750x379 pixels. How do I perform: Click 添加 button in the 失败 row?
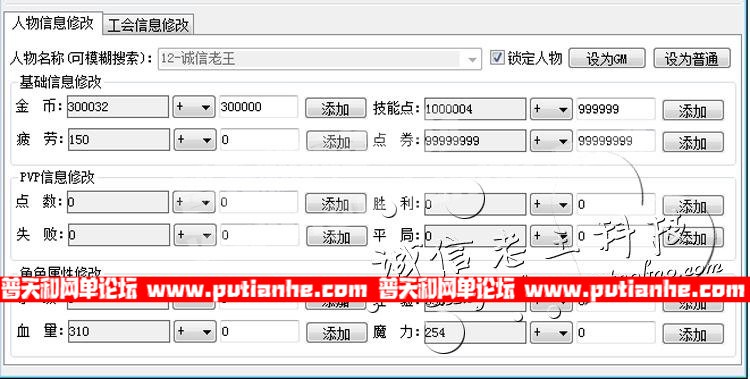(337, 236)
